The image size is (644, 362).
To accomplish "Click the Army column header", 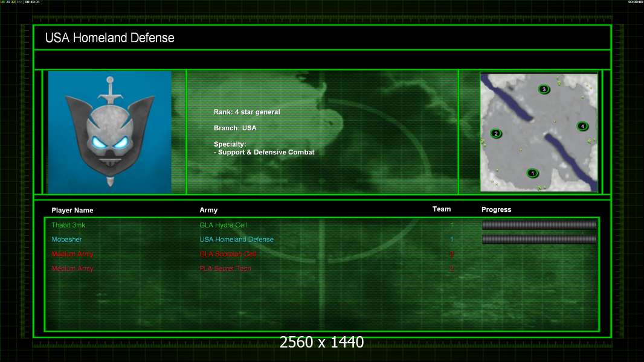I will tap(208, 210).
